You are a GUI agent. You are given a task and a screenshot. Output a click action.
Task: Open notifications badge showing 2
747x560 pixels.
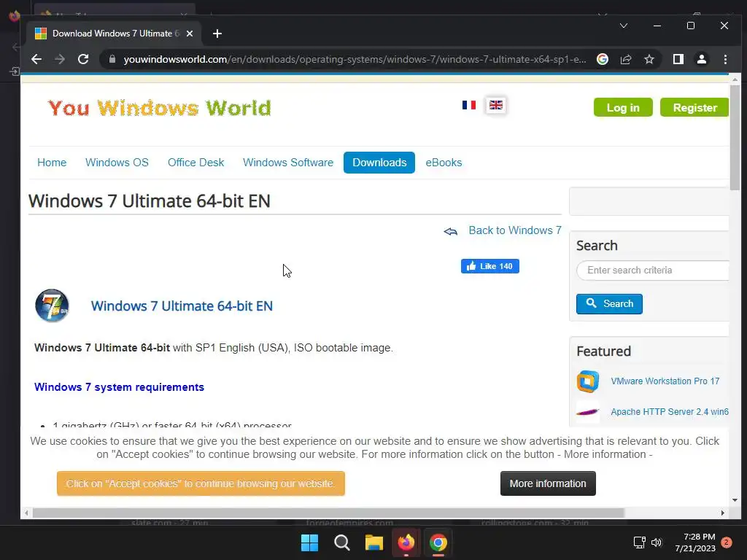click(x=726, y=542)
